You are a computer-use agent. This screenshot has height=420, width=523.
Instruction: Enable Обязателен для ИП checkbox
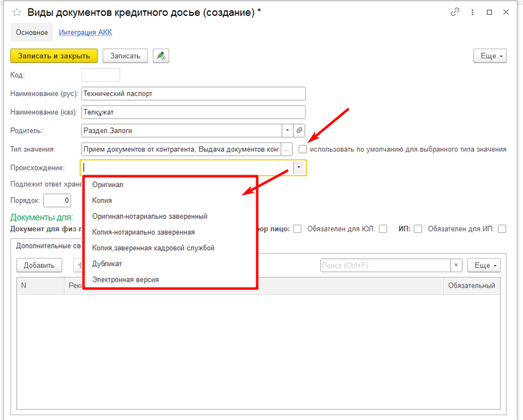coord(502,229)
